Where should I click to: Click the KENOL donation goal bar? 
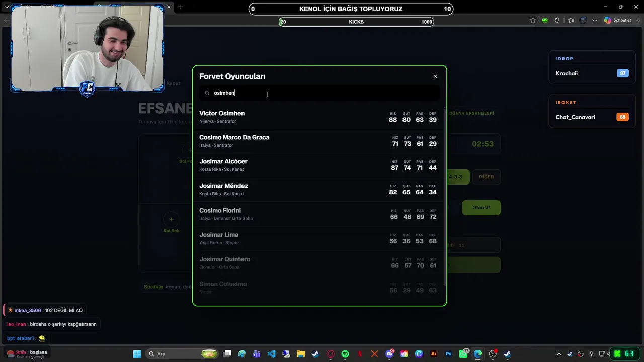[351, 9]
